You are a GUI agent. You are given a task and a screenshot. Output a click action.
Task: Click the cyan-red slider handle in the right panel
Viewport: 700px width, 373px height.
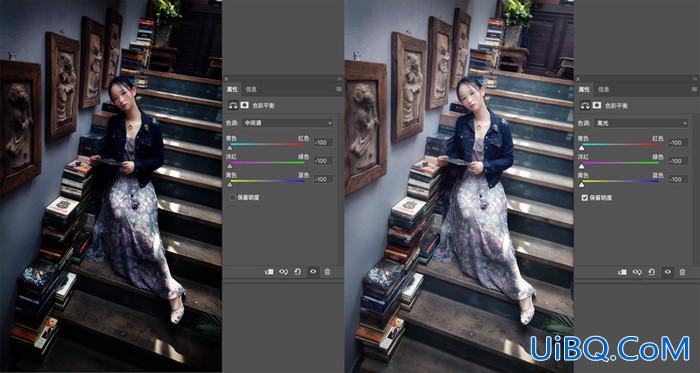[582, 148]
